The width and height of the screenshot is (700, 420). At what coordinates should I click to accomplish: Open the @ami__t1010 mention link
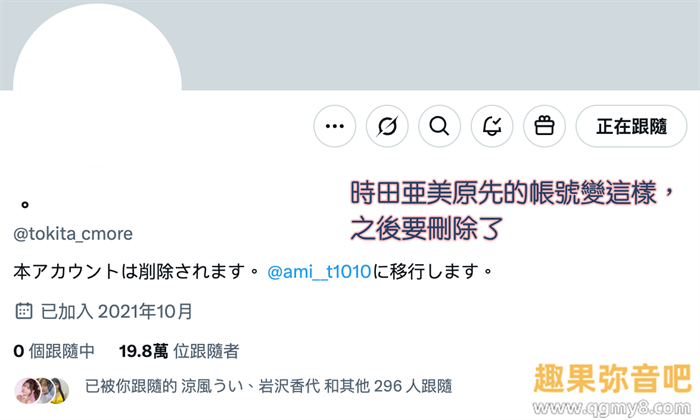[x=319, y=271]
